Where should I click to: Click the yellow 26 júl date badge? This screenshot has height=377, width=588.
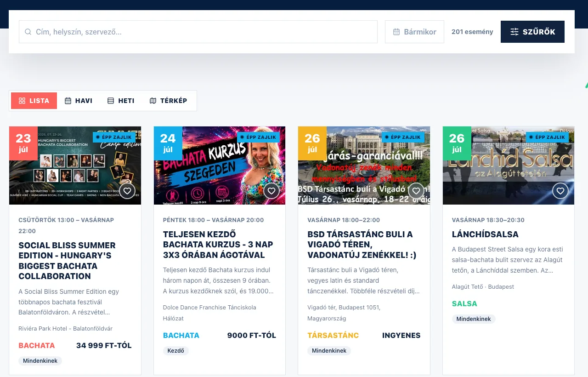tap(312, 143)
